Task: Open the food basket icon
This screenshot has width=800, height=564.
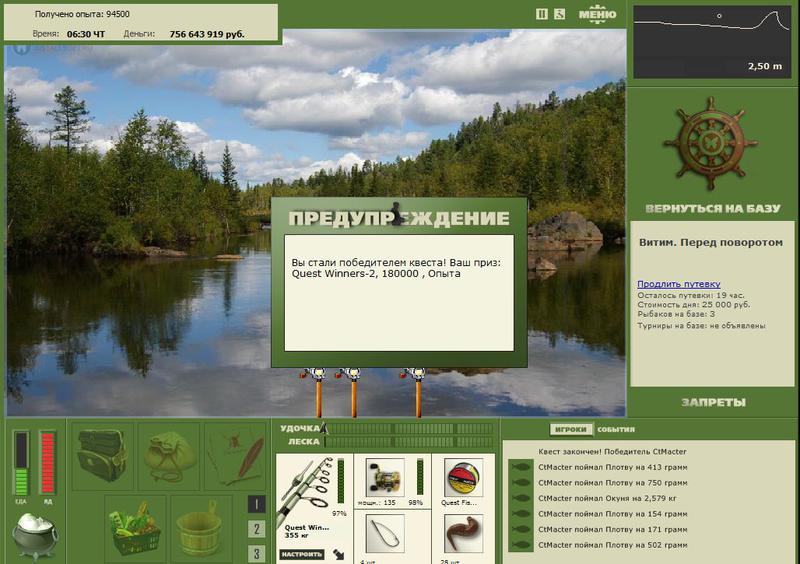Action: (135, 529)
